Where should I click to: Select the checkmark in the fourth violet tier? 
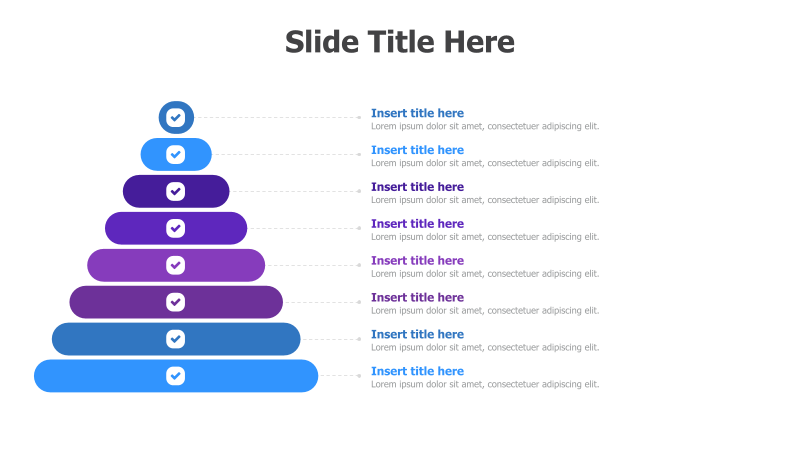click(176, 228)
